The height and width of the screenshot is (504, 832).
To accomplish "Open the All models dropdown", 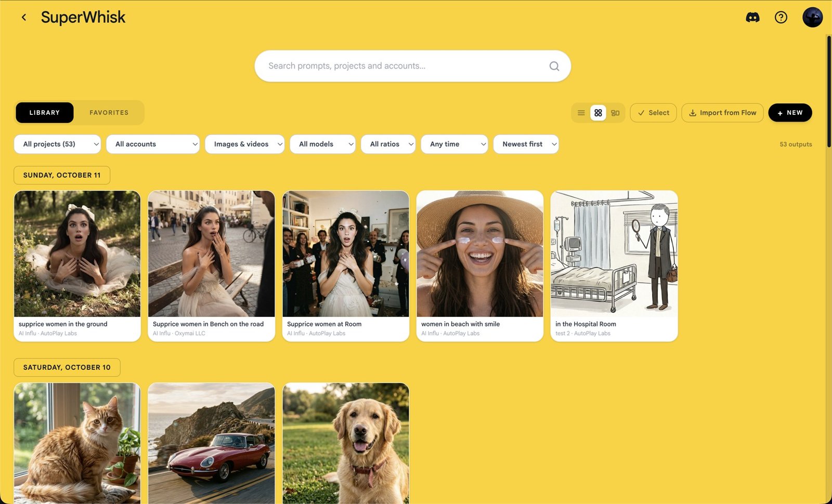I will click(x=322, y=144).
